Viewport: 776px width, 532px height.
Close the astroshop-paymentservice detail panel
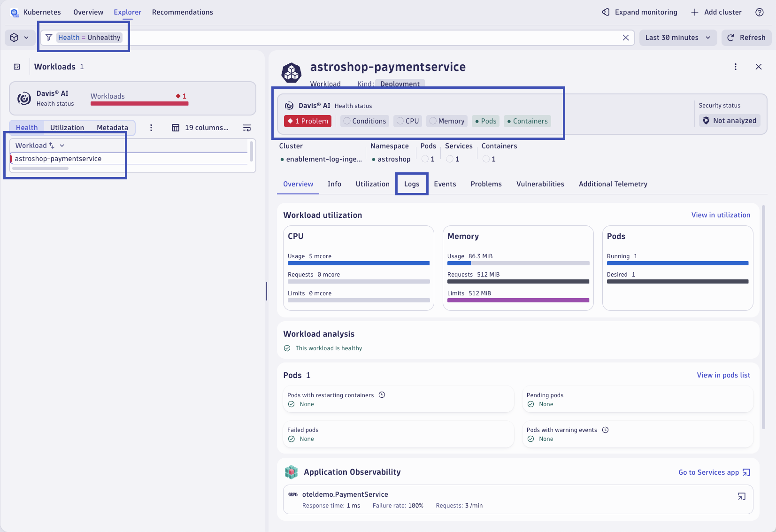coord(758,67)
